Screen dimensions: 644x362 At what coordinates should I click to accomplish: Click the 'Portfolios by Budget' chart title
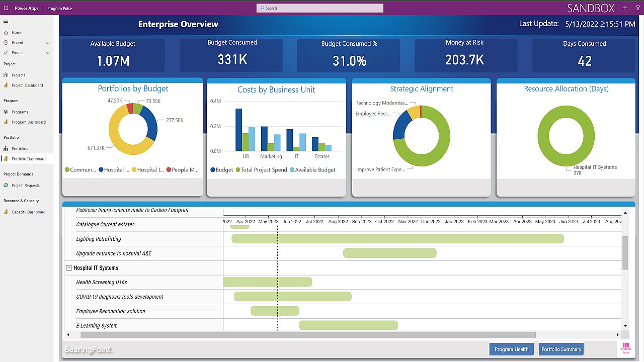133,89
